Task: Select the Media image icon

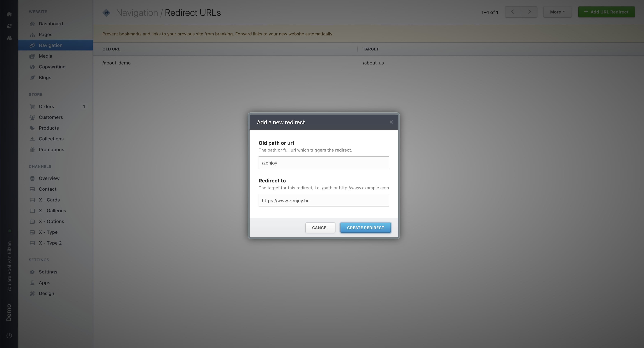Action: 33,56
